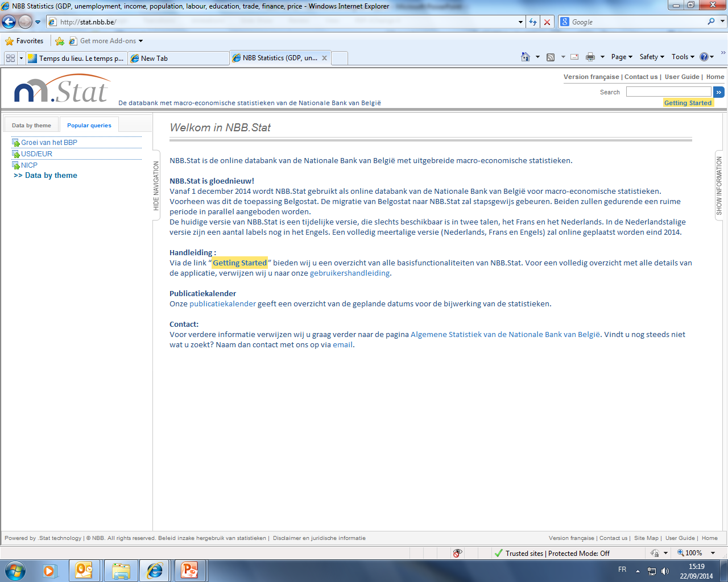The height and width of the screenshot is (582, 728).
Task: Open the publicatiekalender link
Action: click(x=222, y=304)
